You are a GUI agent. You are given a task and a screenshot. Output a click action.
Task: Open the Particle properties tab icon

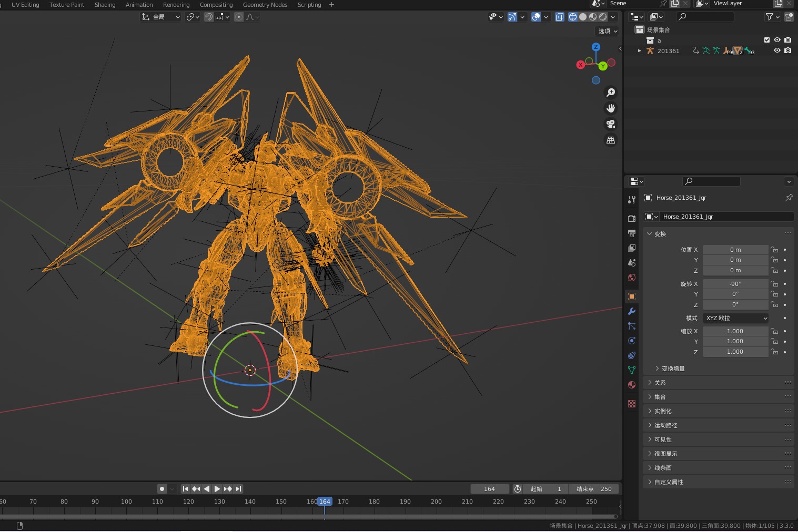pos(632,326)
